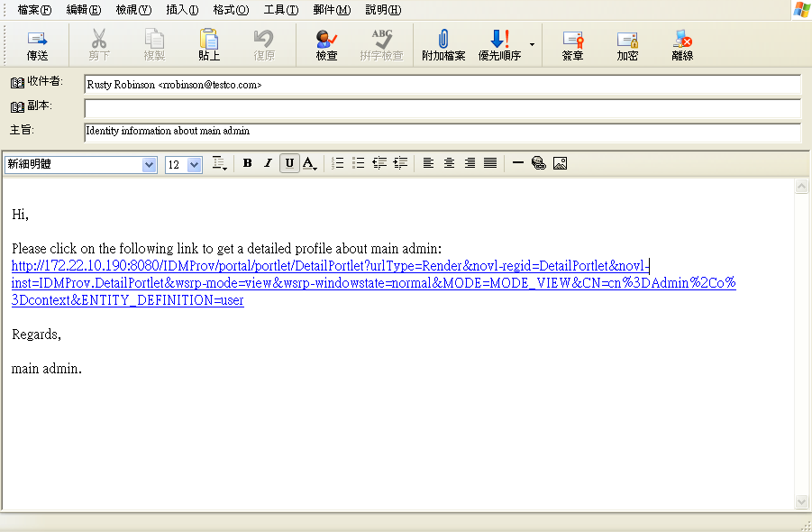
Task: Toggle Underline formatting
Action: (289, 163)
